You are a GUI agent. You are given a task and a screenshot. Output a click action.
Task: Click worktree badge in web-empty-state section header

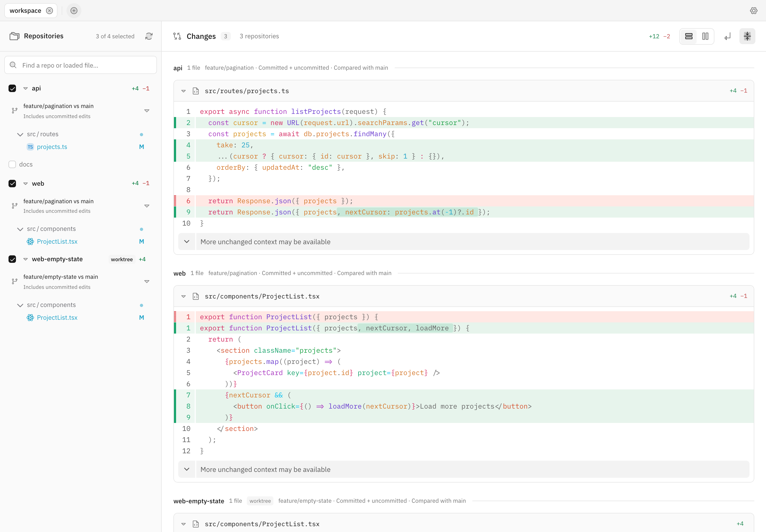260,501
